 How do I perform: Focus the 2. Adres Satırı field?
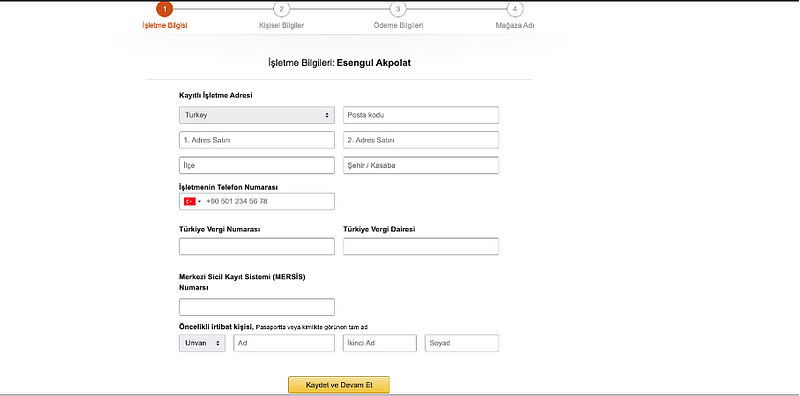point(421,140)
